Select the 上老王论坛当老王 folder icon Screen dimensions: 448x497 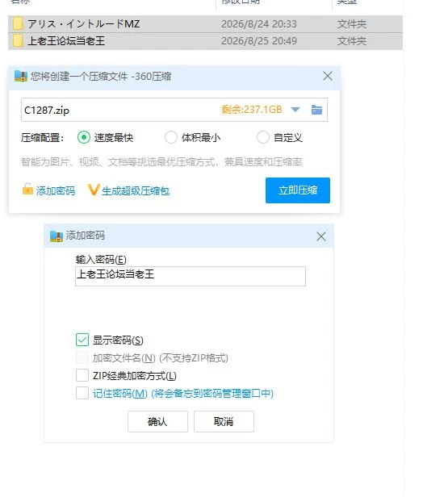(18, 41)
